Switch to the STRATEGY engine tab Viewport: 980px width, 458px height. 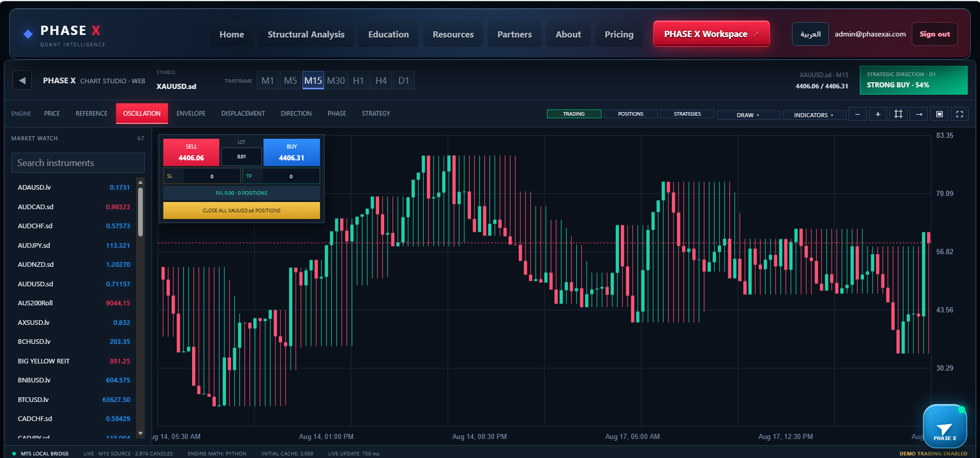click(x=376, y=114)
